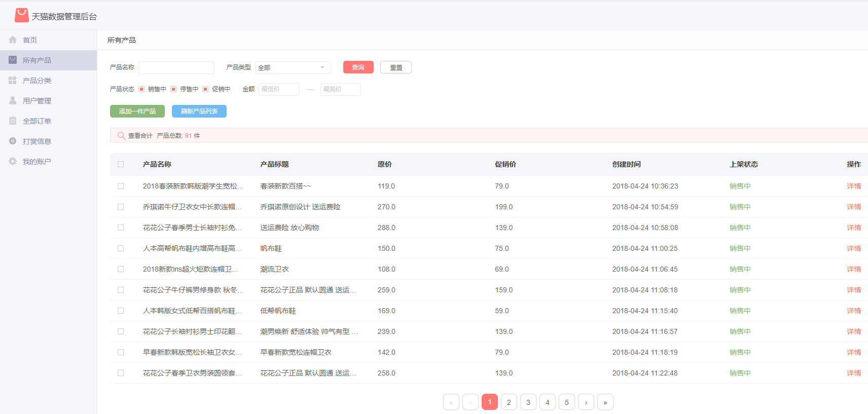Open 详情 for 2018春装新款韩版潮学生宽松 row
868x414 pixels.
click(x=854, y=186)
